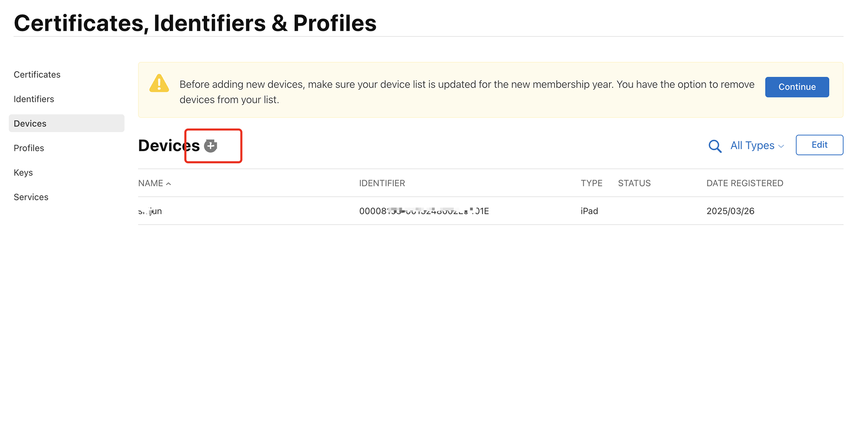This screenshot has width=868, height=422.
Task: Open device search with magnifier icon
Action: point(715,146)
